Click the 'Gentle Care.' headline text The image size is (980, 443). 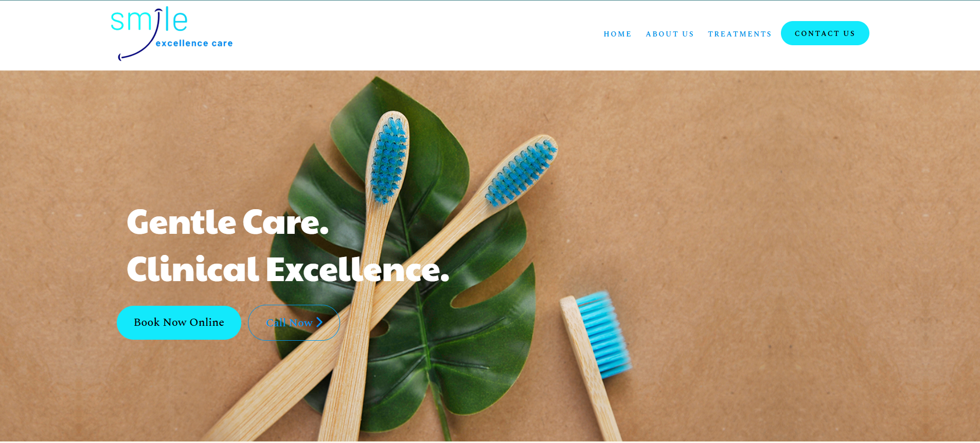pyautogui.click(x=227, y=222)
